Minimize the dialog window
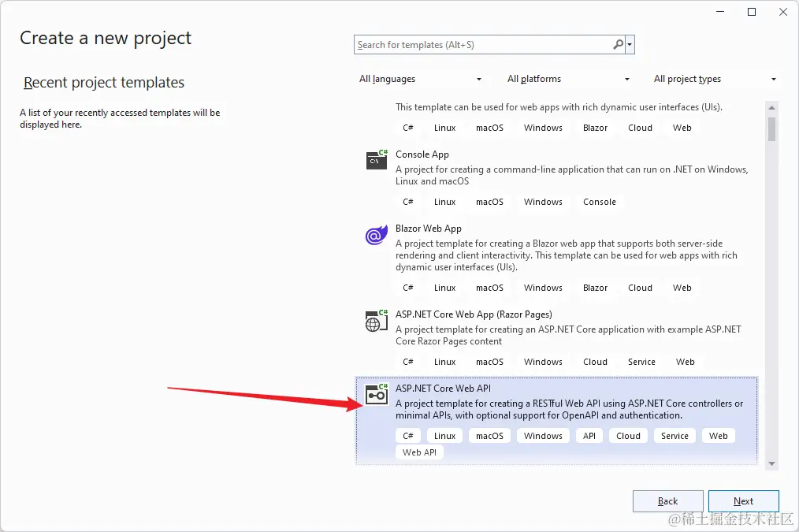799x532 pixels. (720, 12)
